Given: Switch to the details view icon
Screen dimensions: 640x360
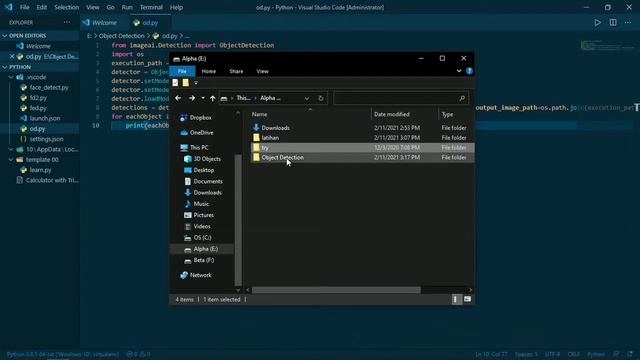Looking at the screenshot, I should (x=456, y=299).
